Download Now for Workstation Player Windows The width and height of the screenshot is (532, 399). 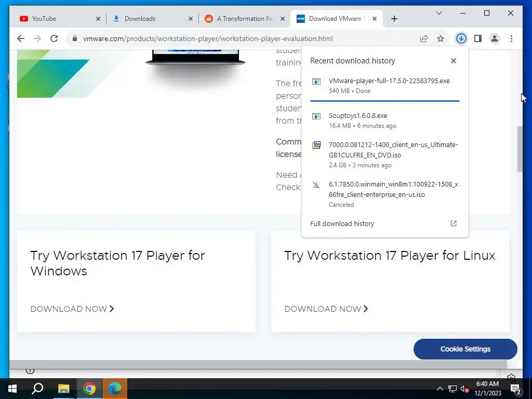point(72,309)
